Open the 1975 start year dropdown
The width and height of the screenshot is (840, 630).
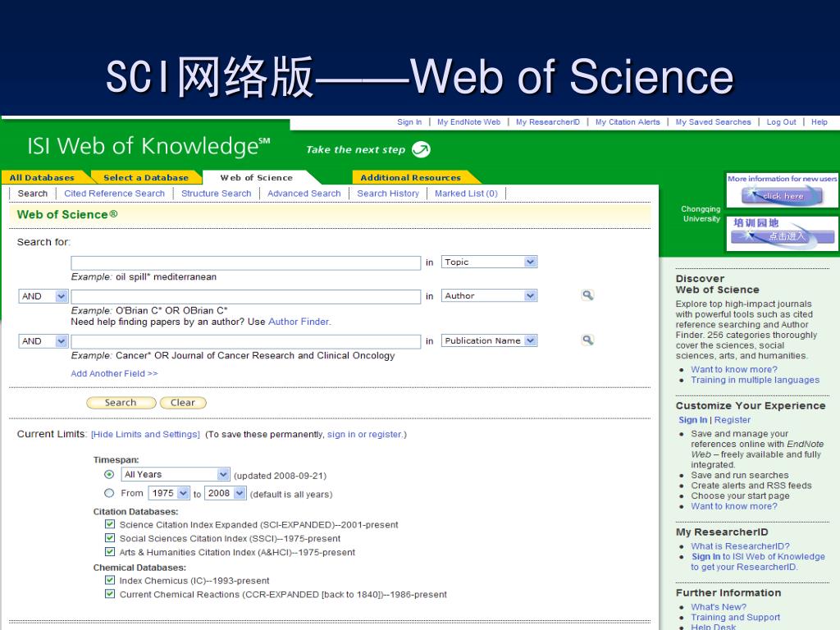click(x=169, y=493)
